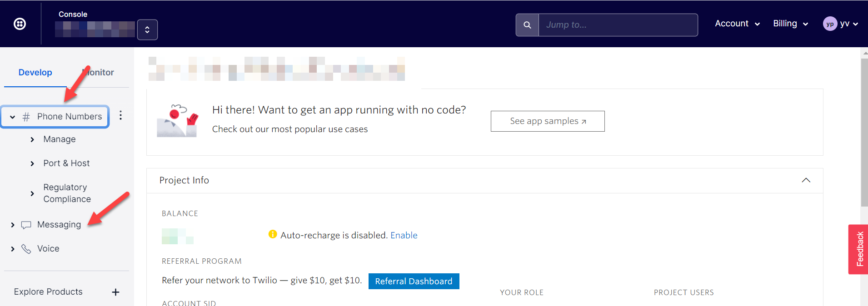Click the search magnifier icon
Viewport: 868px width, 306px height.
527,25
